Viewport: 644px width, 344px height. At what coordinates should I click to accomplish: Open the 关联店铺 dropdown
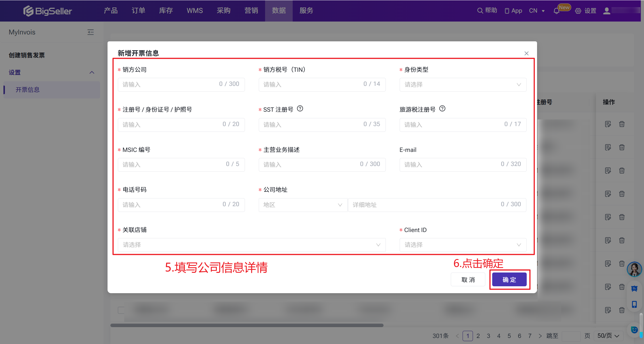(252, 245)
